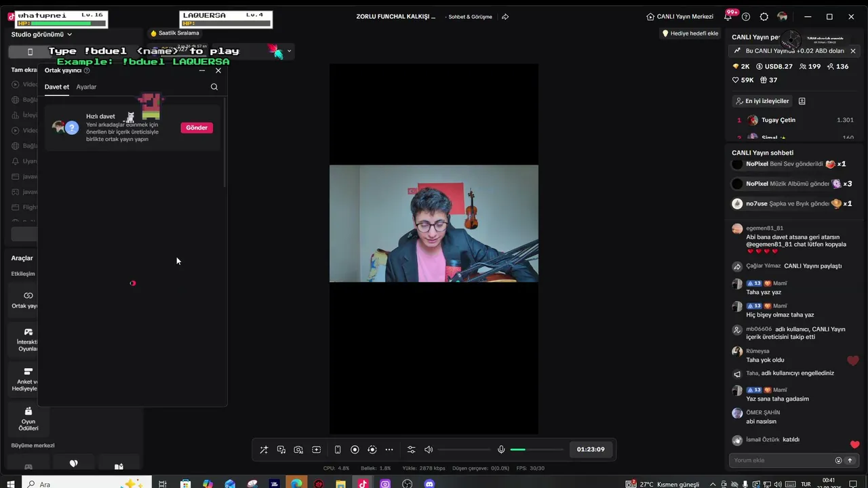868x488 pixels.
Task: Click Sohbet & Görüşme category label
Action: click(470, 16)
